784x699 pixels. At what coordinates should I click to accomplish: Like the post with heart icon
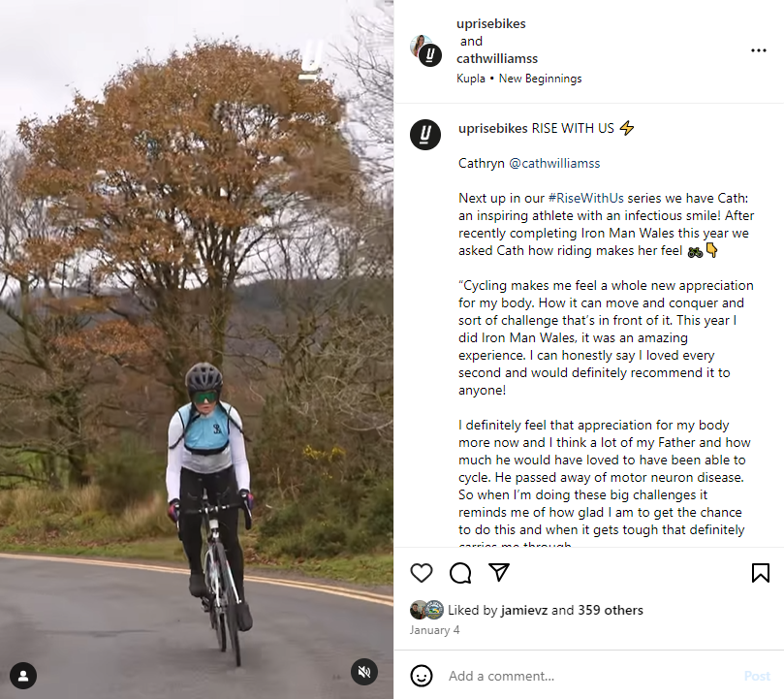pos(422,573)
